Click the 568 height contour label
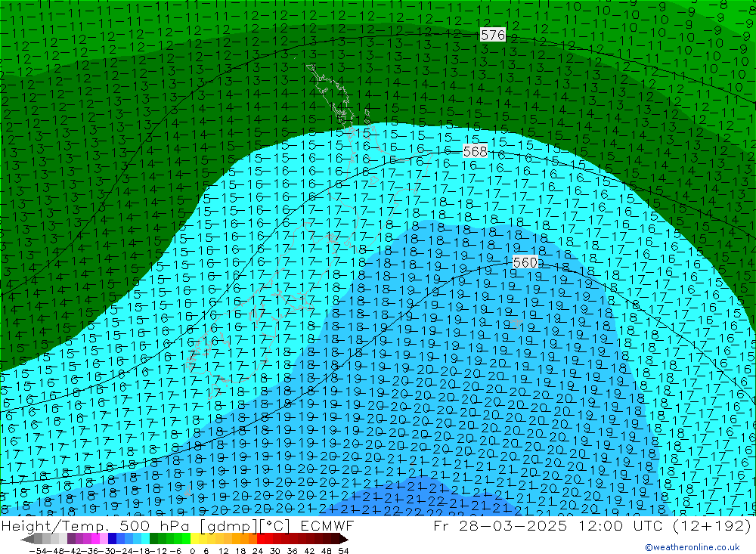Screen dimensions: 756x554 tap(475, 151)
